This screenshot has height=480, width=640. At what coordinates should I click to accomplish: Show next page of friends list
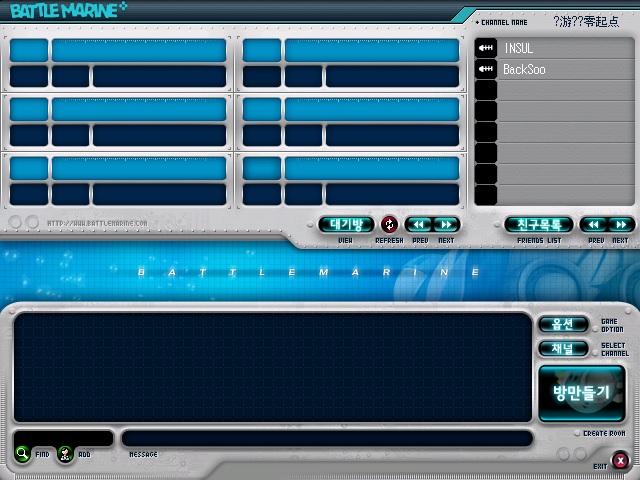point(621,225)
